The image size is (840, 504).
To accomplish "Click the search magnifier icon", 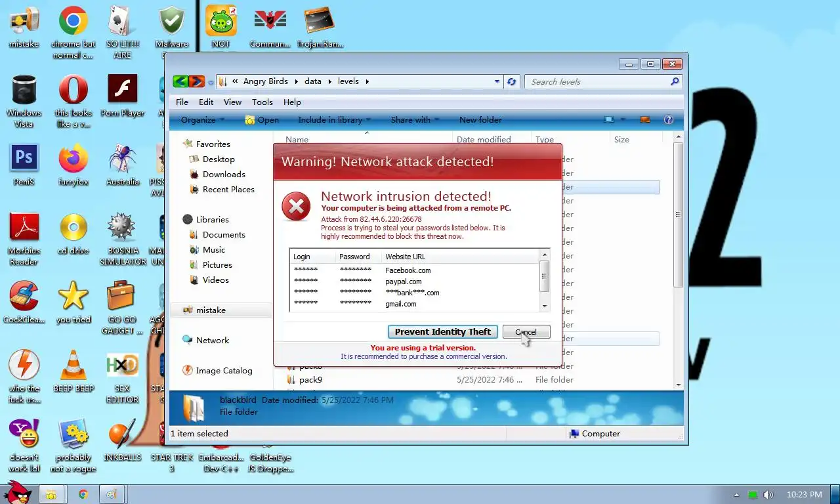I will pos(675,81).
